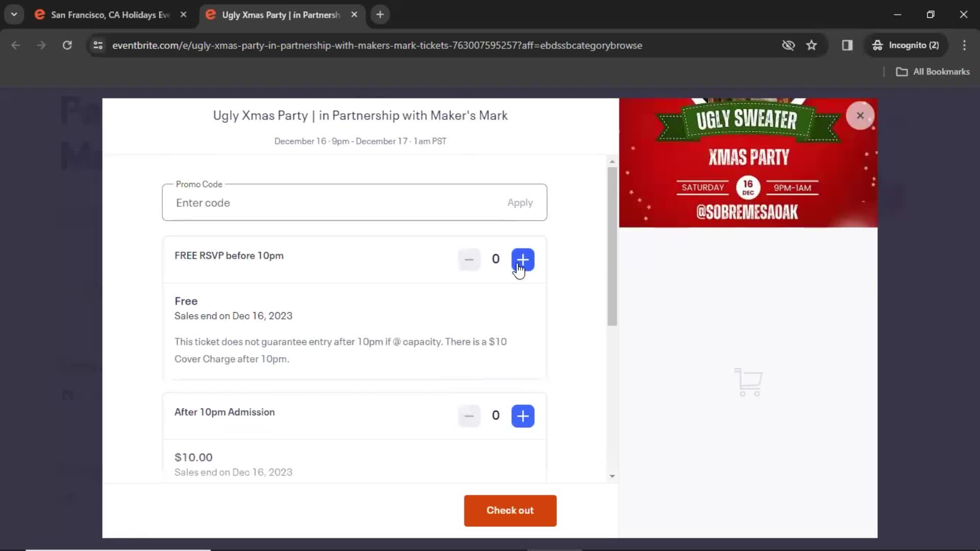Screen dimensions: 980x551
Task: Click the back navigation arrow
Action: [x=16, y=45]
